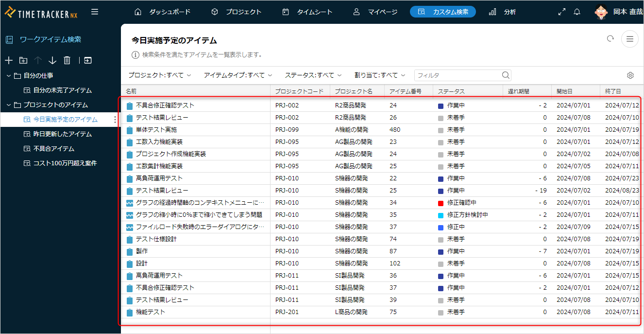
Task: Open the プロジェクト:すべて filter dropdown
Action: [x=160, y=75]
